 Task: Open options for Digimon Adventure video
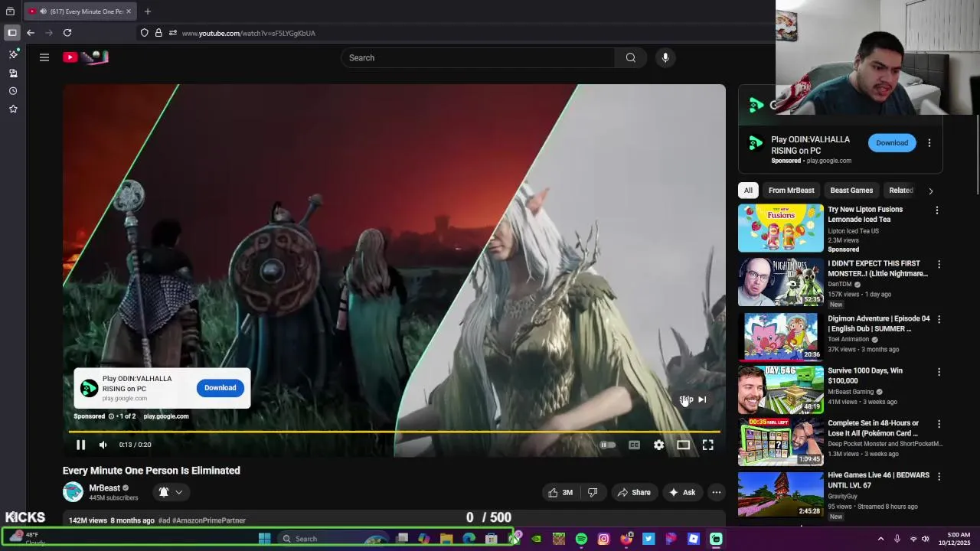(939, 319)
